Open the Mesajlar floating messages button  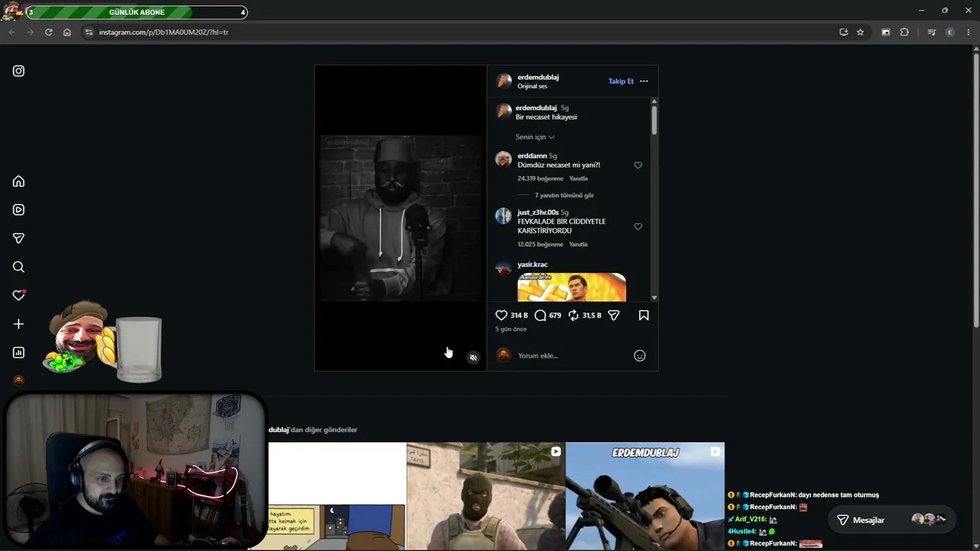pyautogui.click(x=892, y=520)
